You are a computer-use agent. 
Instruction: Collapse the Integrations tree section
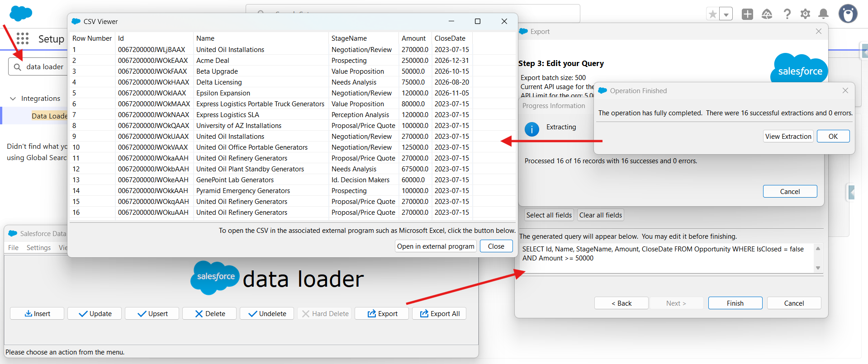[x=13, y=99]
